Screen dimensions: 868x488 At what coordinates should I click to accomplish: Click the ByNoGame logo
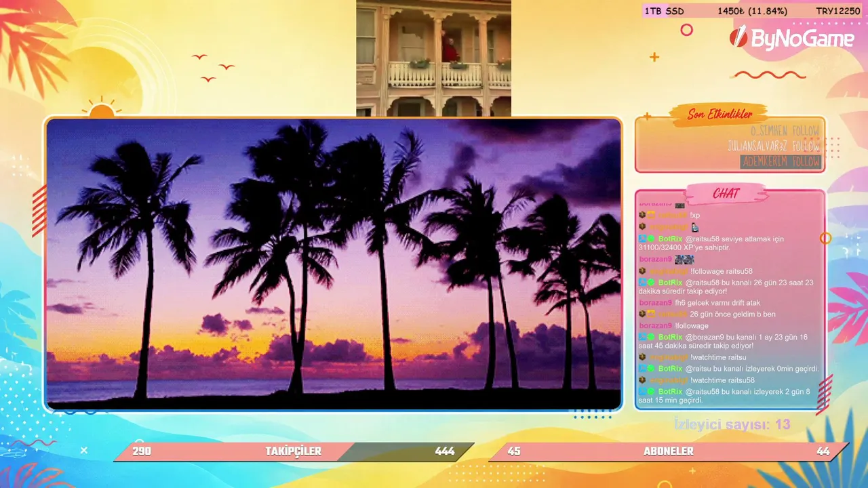(791, 38)
